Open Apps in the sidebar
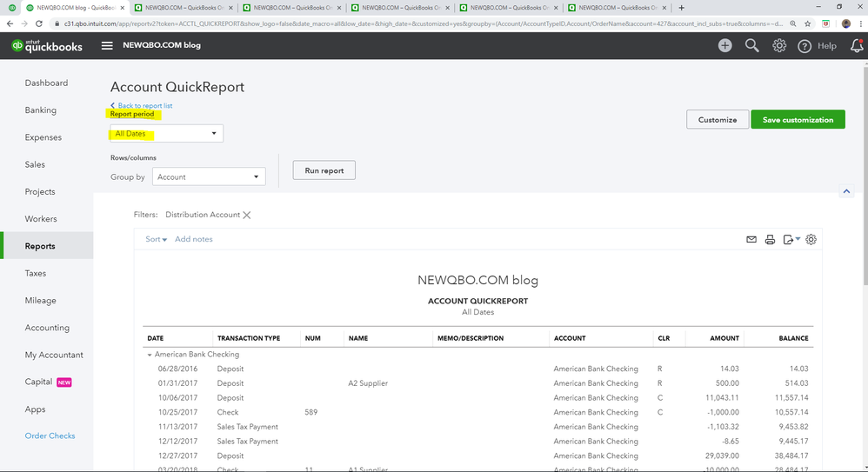This screenshot has width=868, height=472. coord(35,409)
